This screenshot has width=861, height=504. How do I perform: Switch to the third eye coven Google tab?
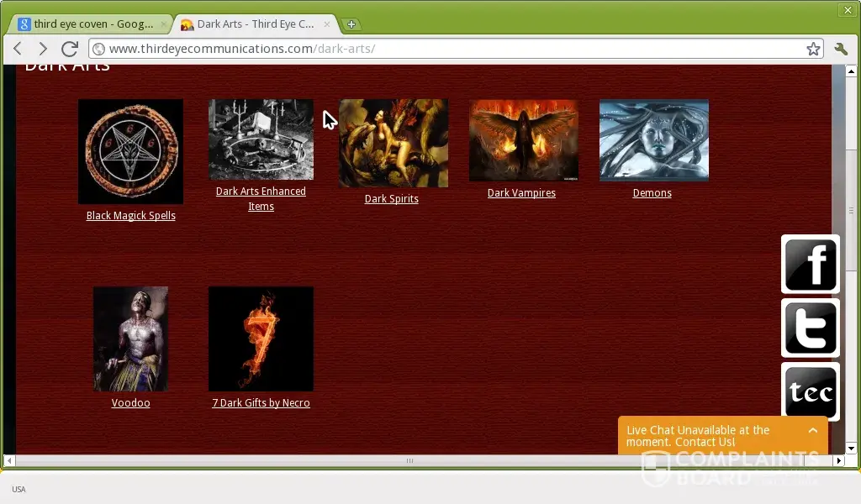coord(91,24)
